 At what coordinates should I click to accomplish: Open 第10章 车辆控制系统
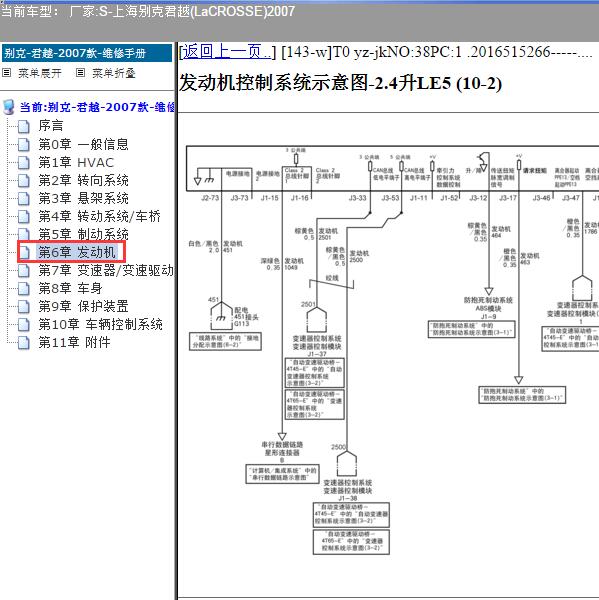coord(100,324)
